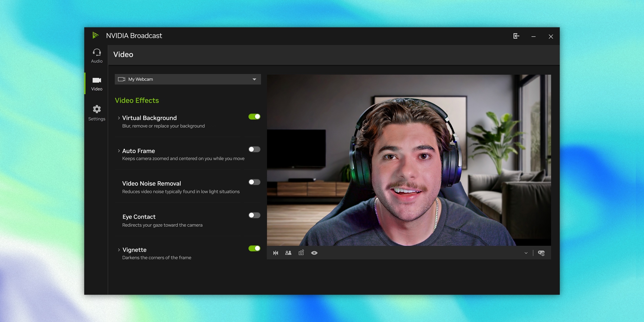644x322 pixels.
Task: Click the NVIDIA Broadcast window title text
Action: tap(134, 36)
